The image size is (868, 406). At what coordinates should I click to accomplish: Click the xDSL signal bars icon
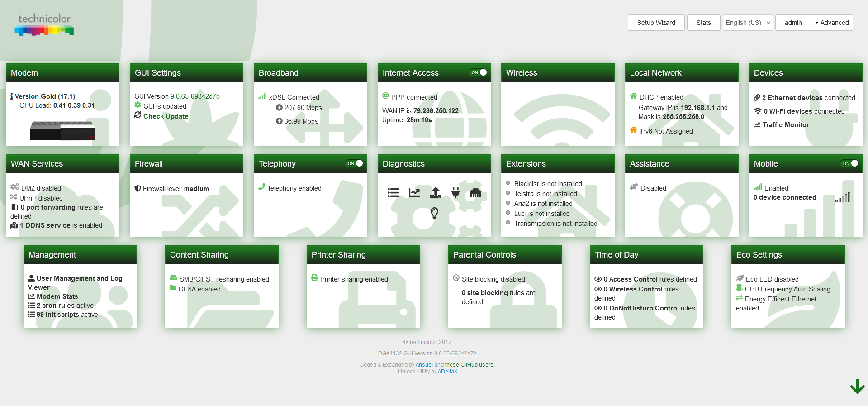click(x=262, y=96)
